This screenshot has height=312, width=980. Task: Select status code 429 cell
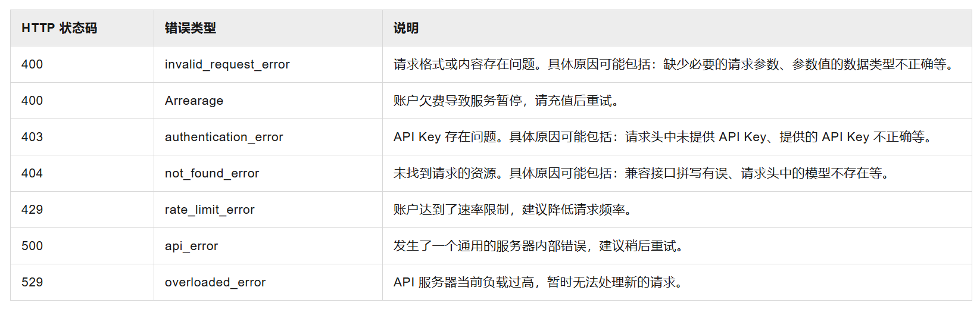point(32,210)
